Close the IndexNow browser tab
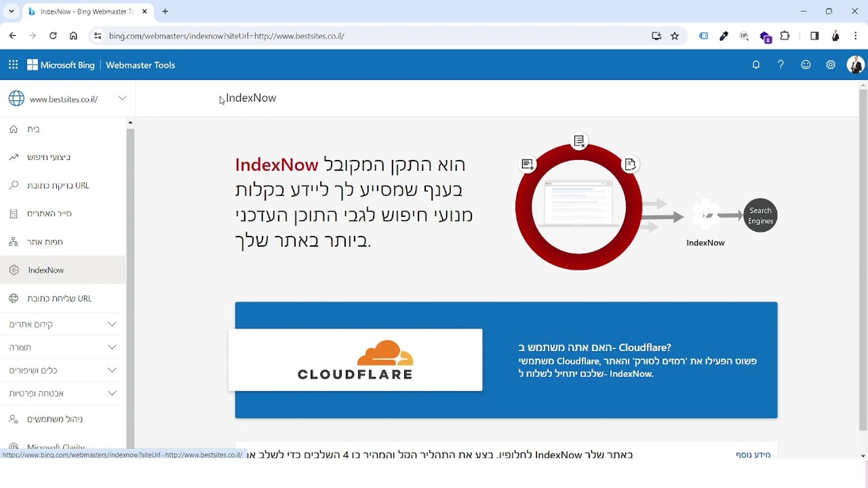Viewport: 868px width, 488px height. pyautogui.click(x=144, y=12)
